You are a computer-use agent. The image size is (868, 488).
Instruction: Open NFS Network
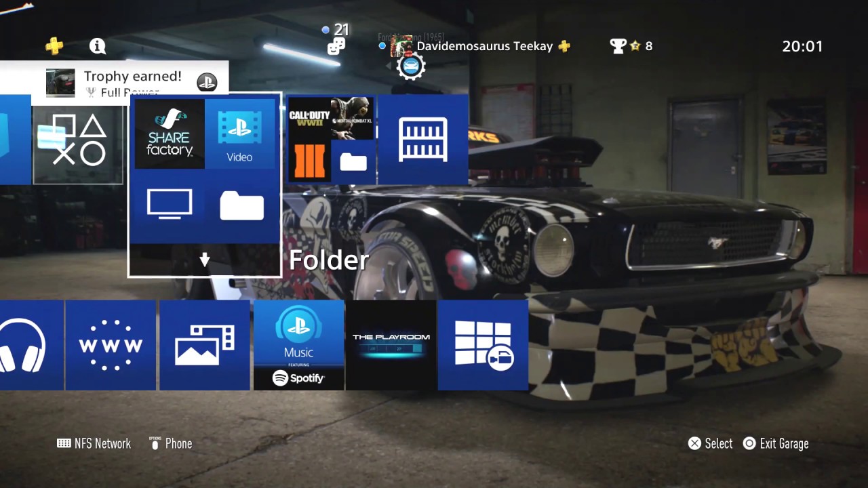pos(94,443)
